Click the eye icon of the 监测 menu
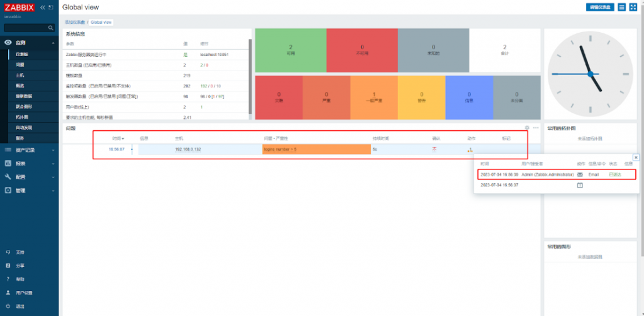This screenshot has height=316, width=644. click(x=8, y=42)
